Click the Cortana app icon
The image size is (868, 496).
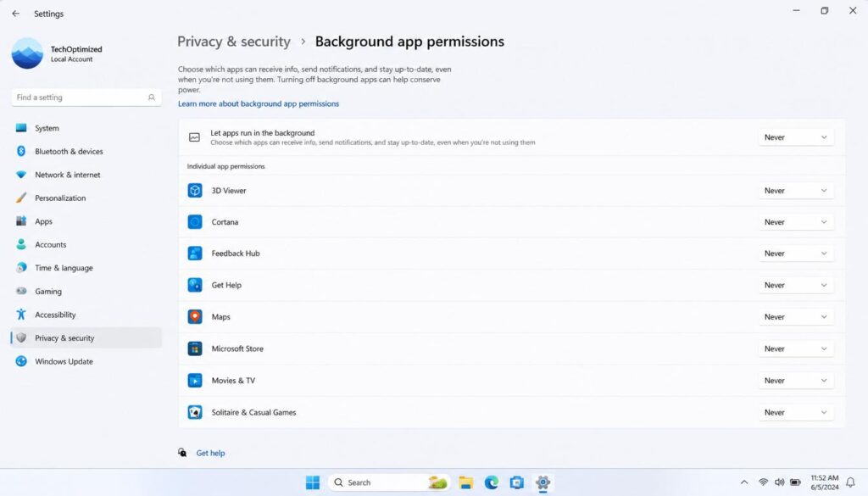tap(195, 222)
